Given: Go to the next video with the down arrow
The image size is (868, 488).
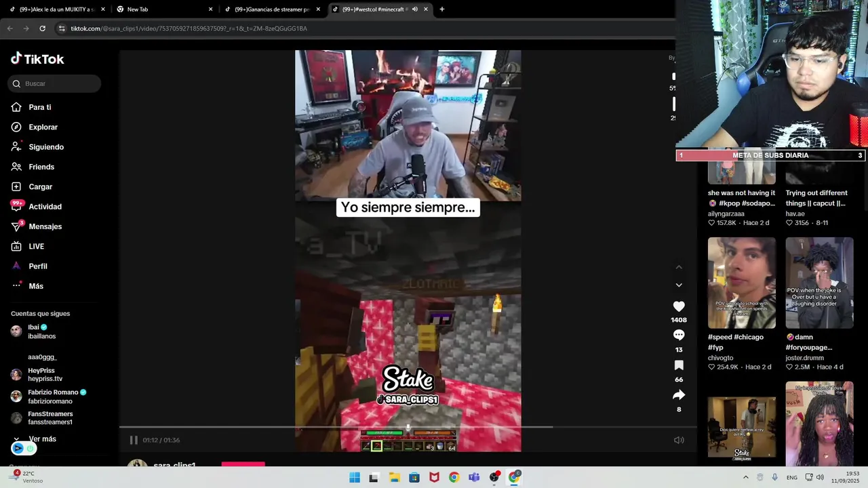Looking at the screenshot, I should click(x=679, y=285).
